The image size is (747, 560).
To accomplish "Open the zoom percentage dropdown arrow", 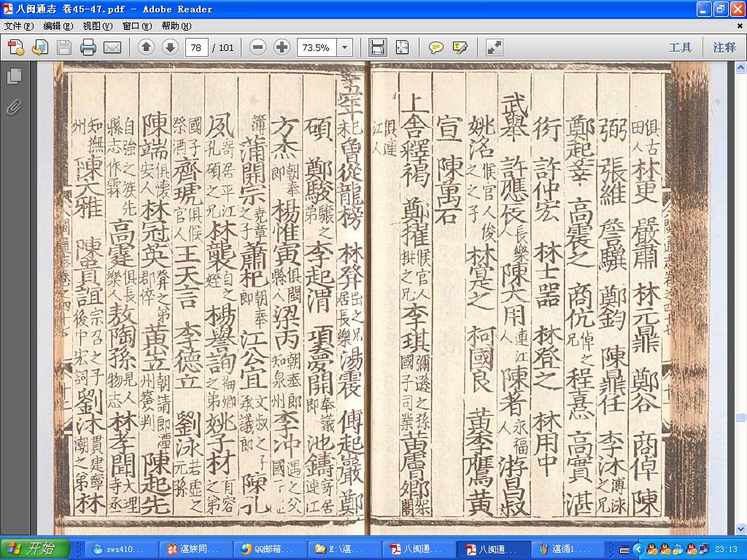I will [345, 47].
